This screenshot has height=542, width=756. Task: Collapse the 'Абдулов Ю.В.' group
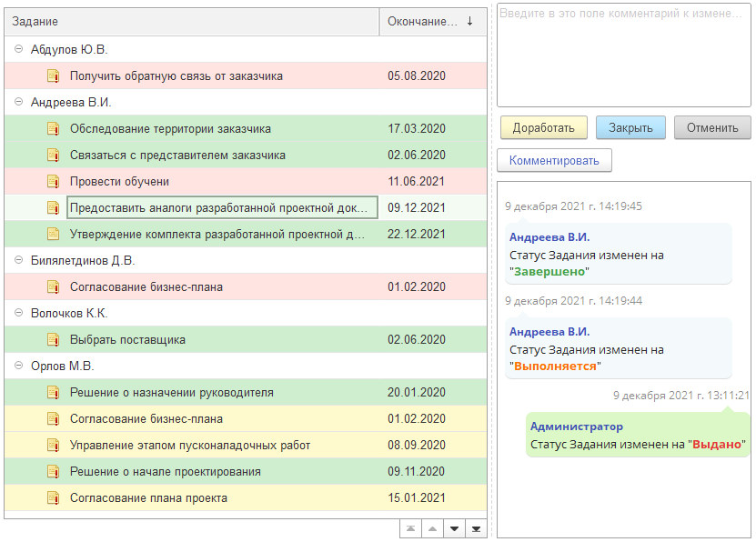[x=19, y=50]
